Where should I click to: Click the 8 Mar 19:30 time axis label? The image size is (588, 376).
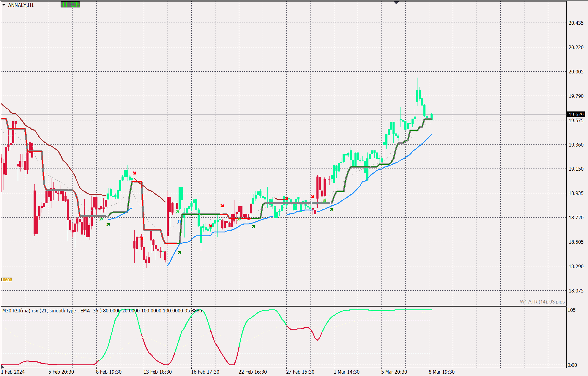[x=442, y=372]
